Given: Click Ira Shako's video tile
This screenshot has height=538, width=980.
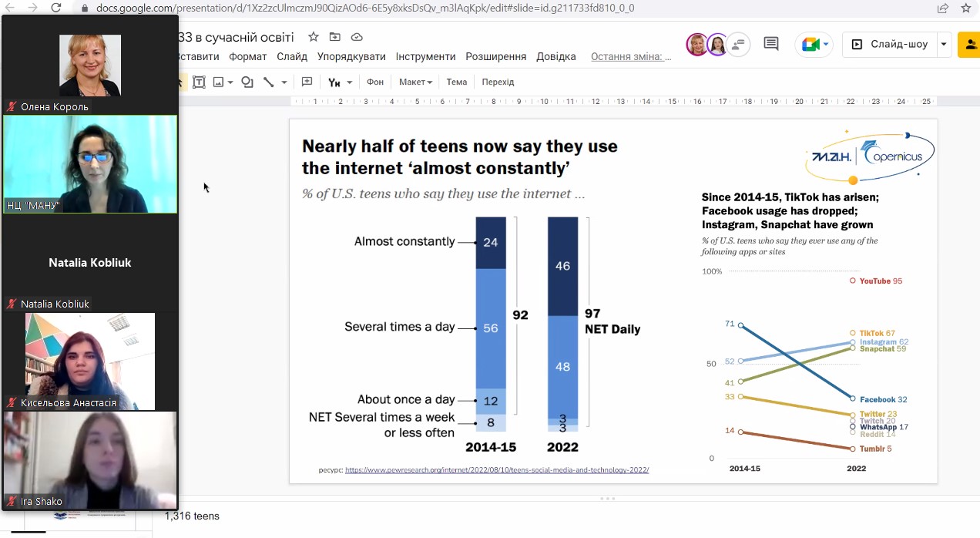Looking at the screenshot, I should pyautogui.click(x=90, y=460).
